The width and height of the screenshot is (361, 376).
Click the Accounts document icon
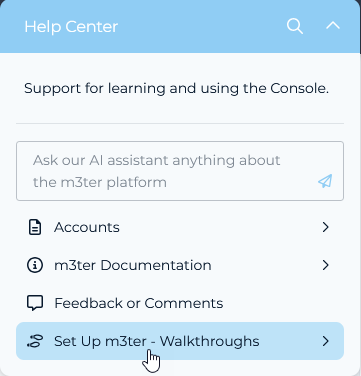coord(35,227)
